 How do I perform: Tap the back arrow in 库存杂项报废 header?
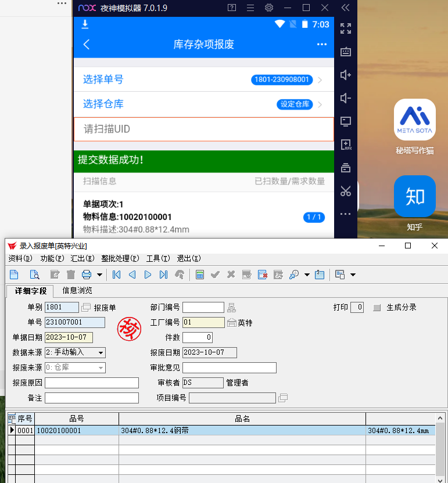tap(87, 45)
